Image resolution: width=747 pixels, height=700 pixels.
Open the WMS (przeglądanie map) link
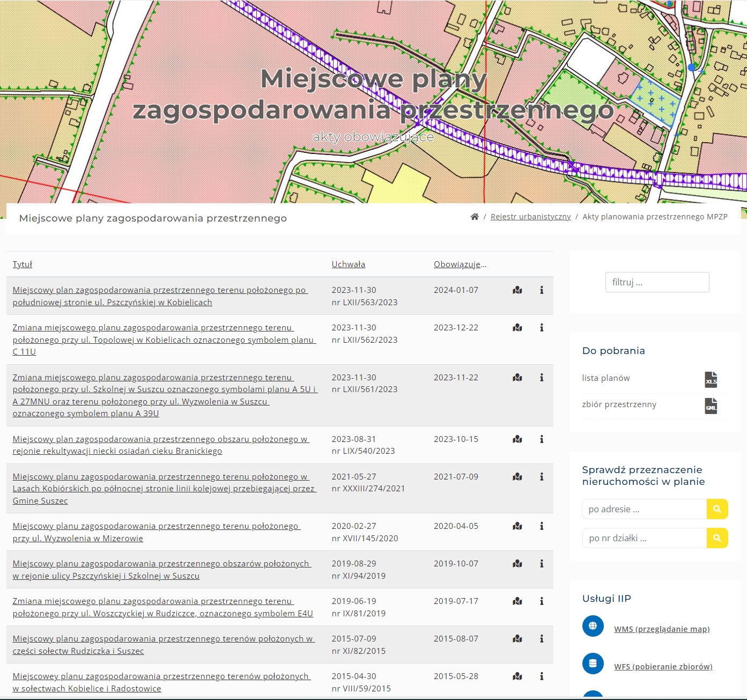point(662,629)
